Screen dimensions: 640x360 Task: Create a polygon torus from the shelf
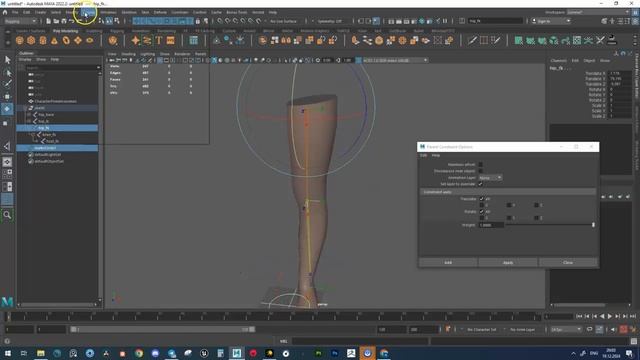coord(66,40)
